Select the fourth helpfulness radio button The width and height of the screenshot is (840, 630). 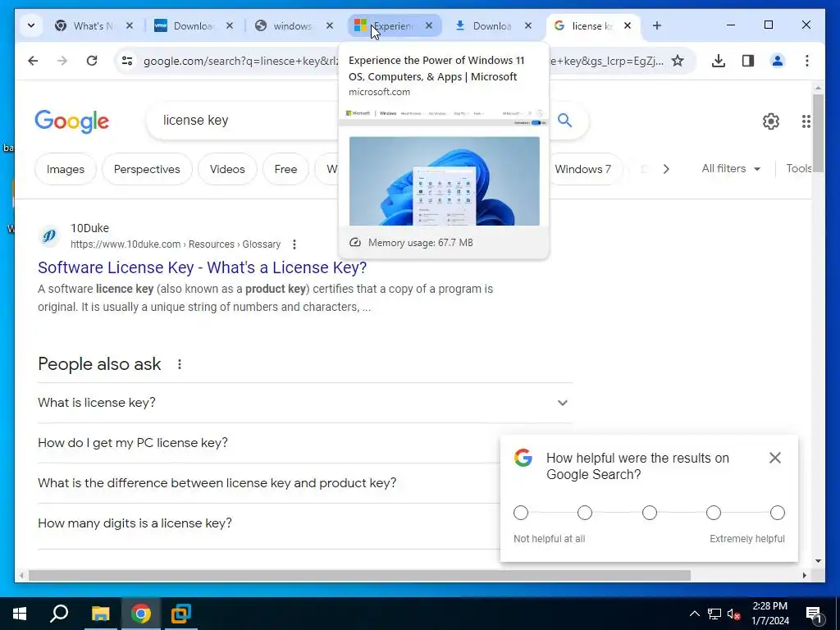tap(713, 513)
